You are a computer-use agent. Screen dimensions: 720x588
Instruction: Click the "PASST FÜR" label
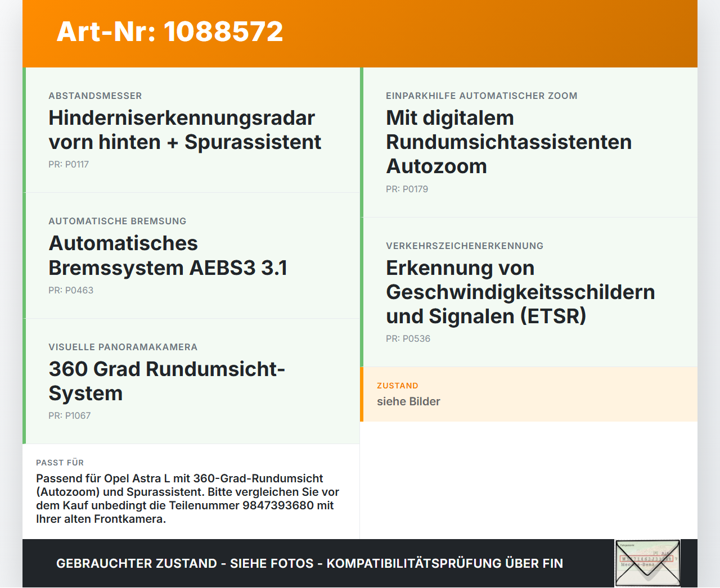pos(60,463)
